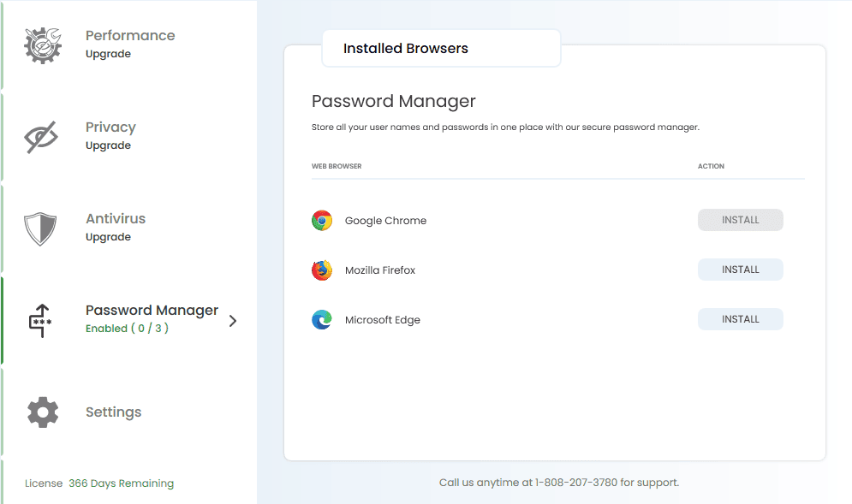Click the Privacy crossed-eye icon
The width and height of the screenshot is (852, 504).
[x=41, y=137]
